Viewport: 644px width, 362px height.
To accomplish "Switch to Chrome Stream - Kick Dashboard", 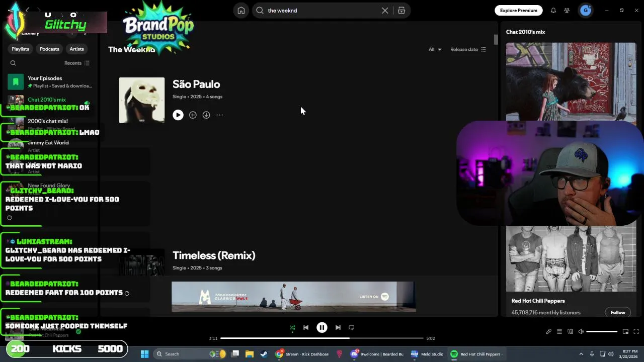I will (x=302, y=354).
